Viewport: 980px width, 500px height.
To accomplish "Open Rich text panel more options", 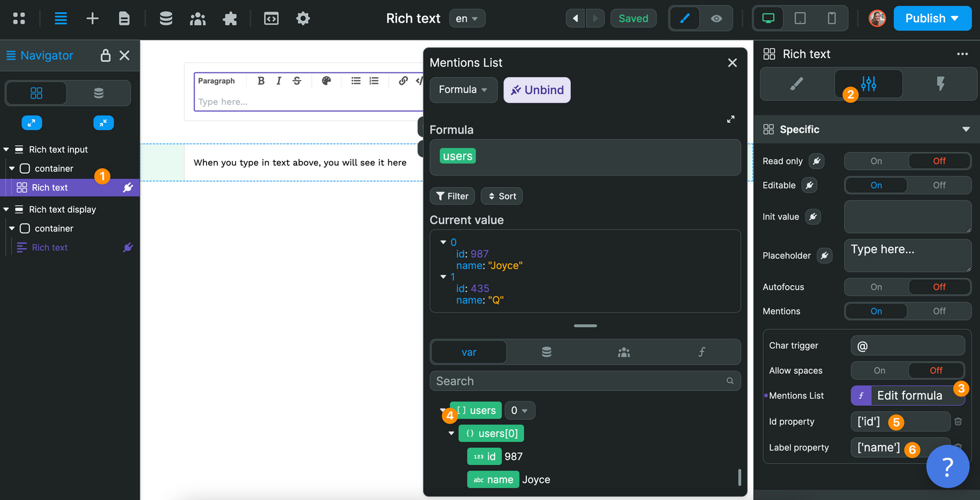I will (x=962, y=54).
